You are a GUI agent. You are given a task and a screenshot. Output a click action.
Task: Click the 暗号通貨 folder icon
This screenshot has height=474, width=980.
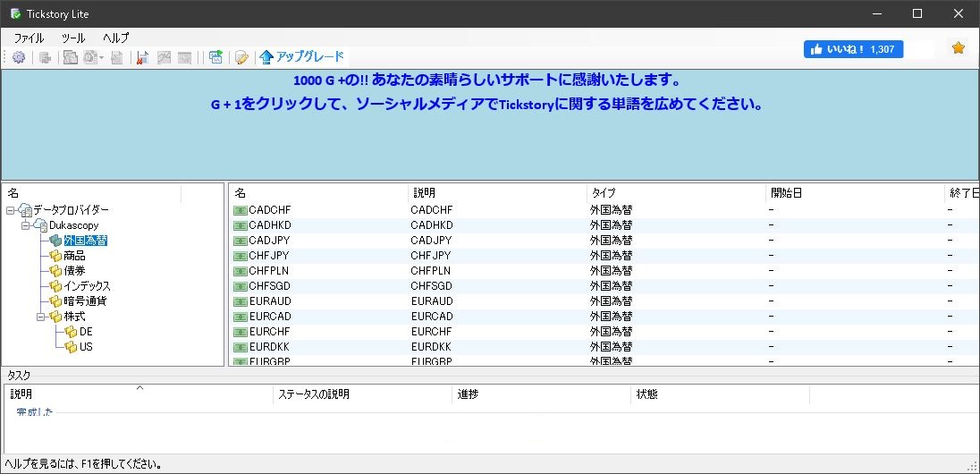[x=55, y=300]
